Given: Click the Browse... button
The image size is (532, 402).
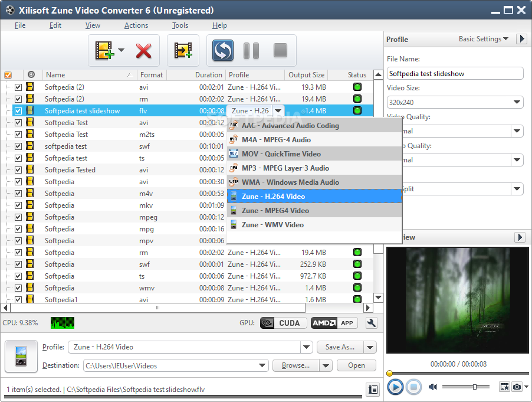Looking at the screenshot, I should [295, 365].
